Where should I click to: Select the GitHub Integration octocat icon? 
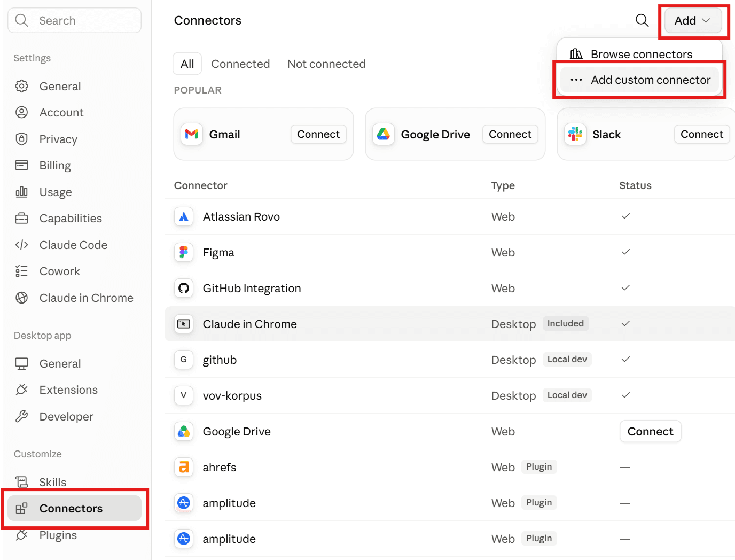[184, 288]
